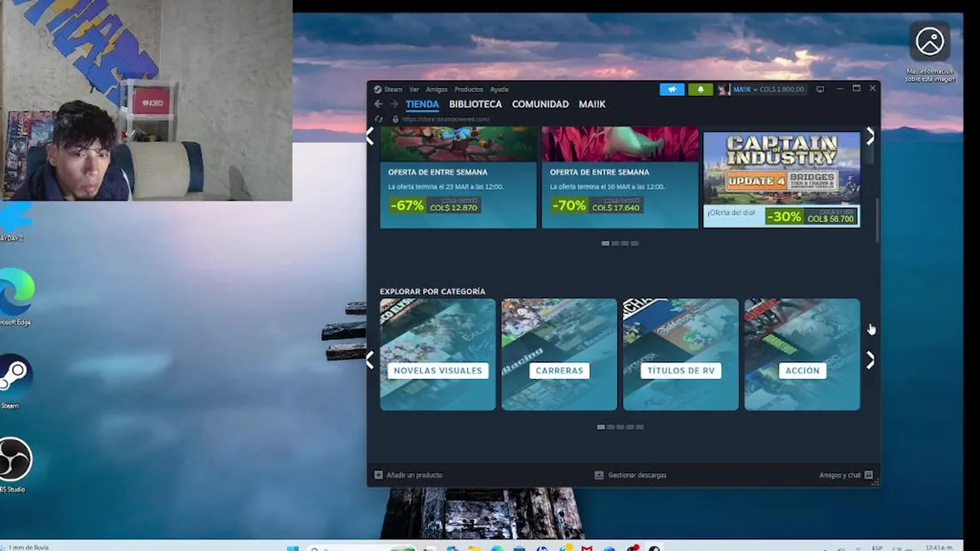Open the blue megaphone announcements button
Viewport: 980px width, 551px height.
tap(672, 90)
